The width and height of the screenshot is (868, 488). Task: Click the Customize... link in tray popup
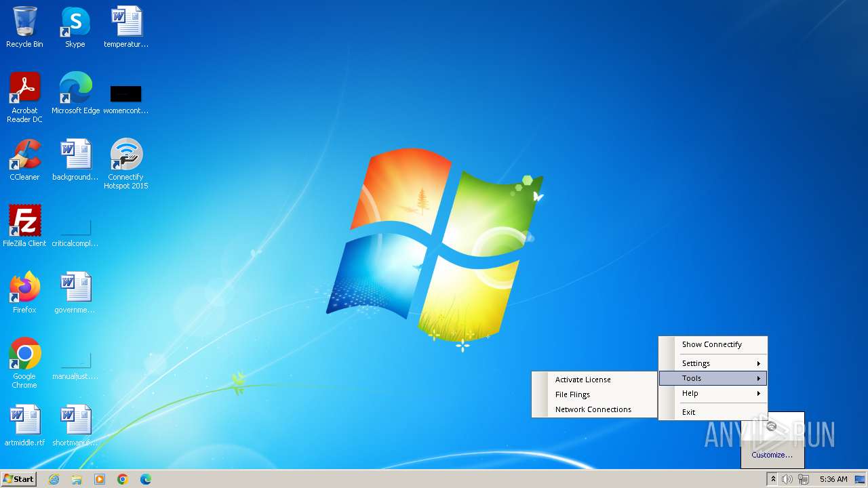click(x=772, y=455)
